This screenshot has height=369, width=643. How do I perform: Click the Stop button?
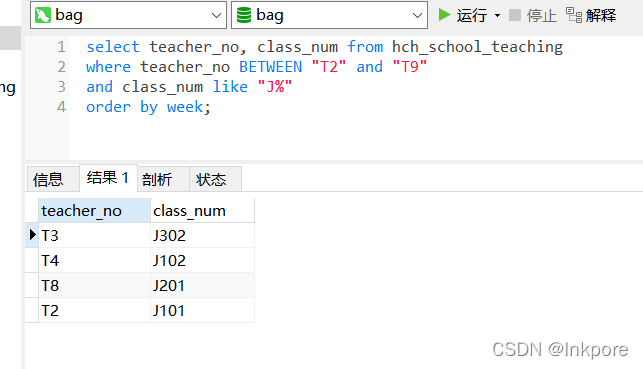pos(533,16)
